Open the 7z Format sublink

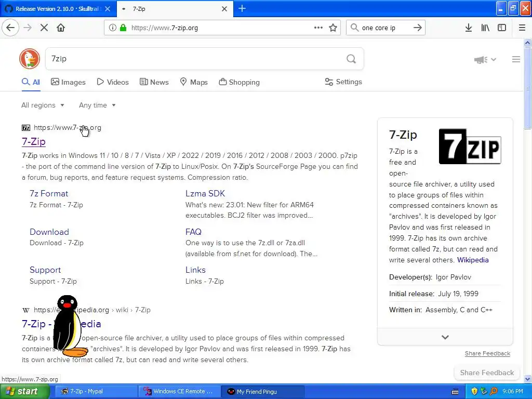pyautogui.click(x=49, y=193)
